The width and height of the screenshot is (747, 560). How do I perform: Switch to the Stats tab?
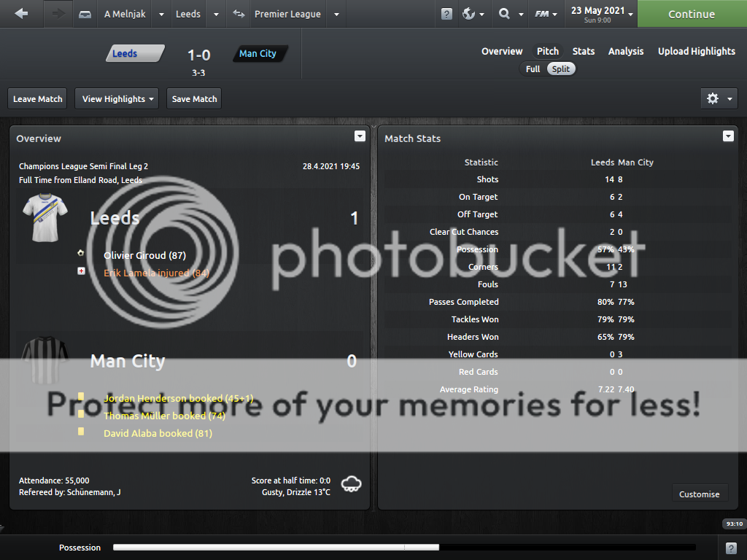coord(583,51)
